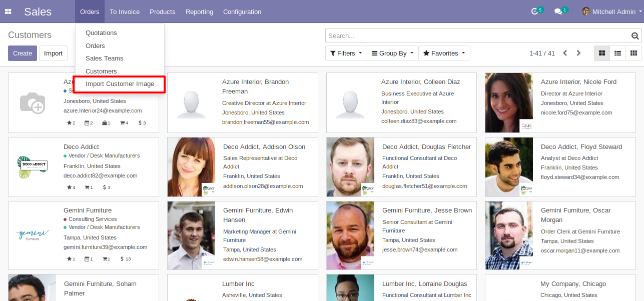Screen dimensions: 644x301
Task: Click the cart icon with count 4 on Azure Interior card
Action: 123,123
